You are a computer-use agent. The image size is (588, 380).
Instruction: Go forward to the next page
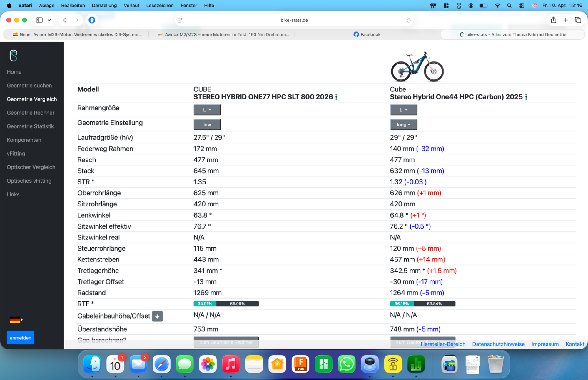[76, 20]
